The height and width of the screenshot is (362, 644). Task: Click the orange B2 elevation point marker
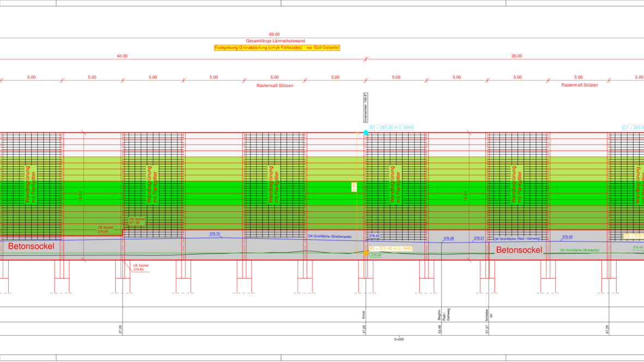366,253
